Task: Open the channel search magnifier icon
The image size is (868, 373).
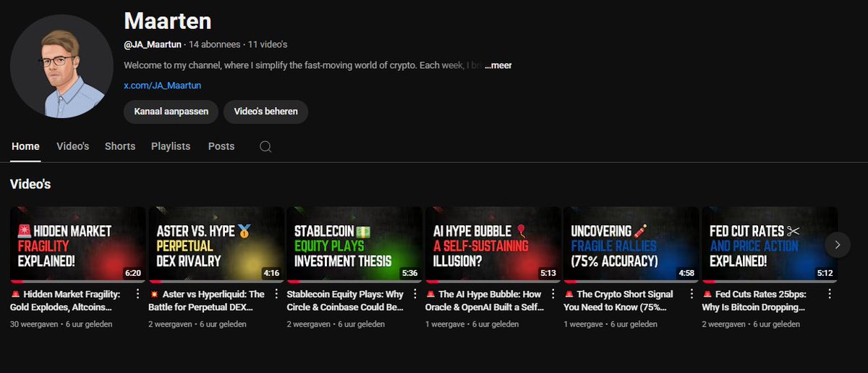Action: pyautogui.click(x=265, y=146)
